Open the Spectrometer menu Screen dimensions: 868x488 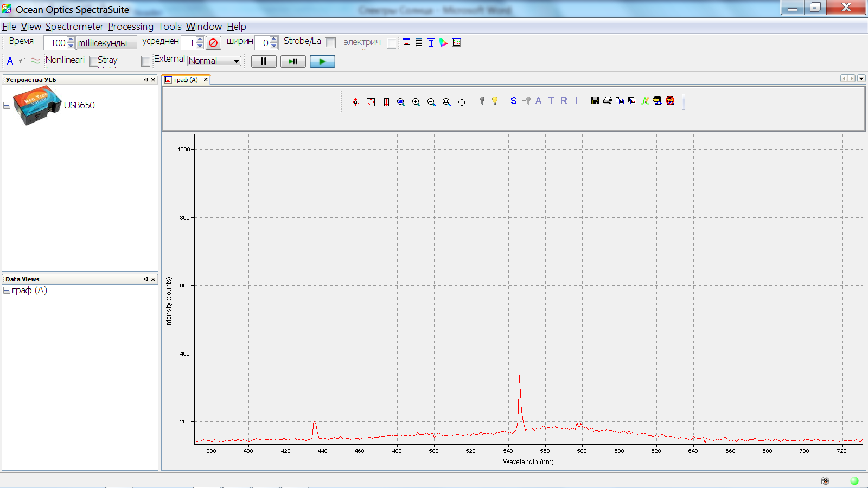[x=74, y=27]
